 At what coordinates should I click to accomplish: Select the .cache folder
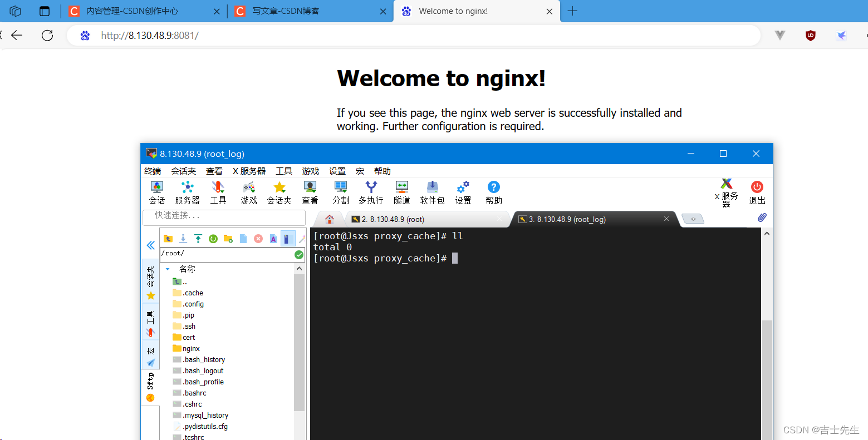188,293
